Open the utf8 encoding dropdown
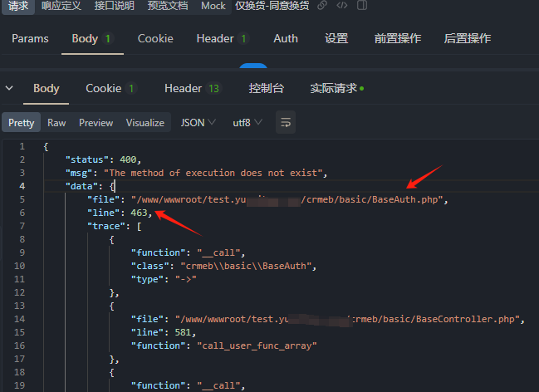The height and width of the screenshot is (392, 539). (247, 122)
